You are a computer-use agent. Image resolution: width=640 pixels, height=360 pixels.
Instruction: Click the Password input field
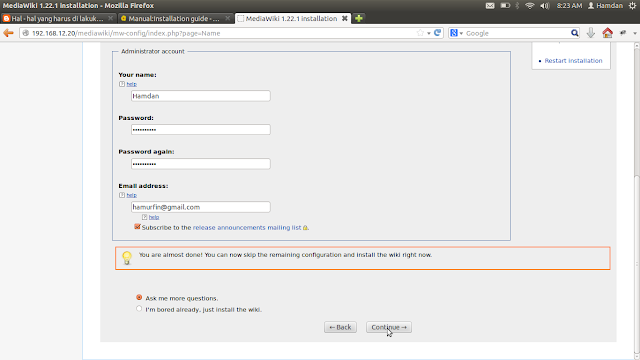200,130
